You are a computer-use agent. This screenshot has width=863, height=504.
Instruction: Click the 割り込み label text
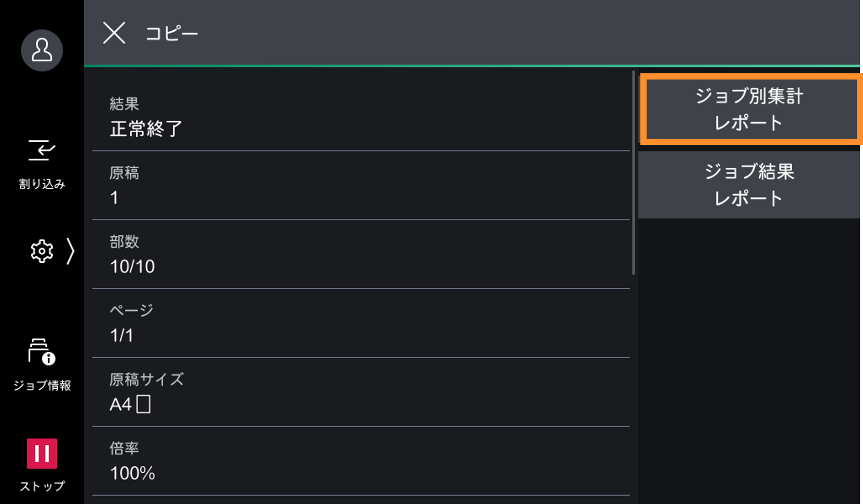[42, 184]
